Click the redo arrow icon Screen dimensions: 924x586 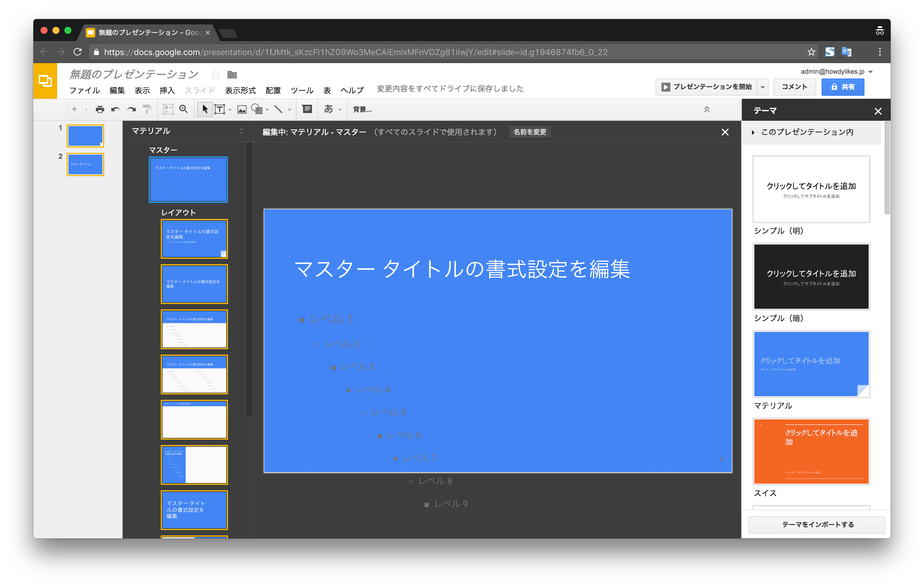131,110
